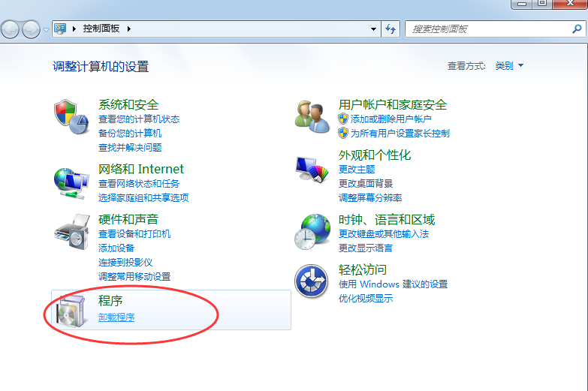This screenshot has height=391, width=588.
Task: Open 选择家庭组和共享选项 link
Action: pos(143,198)
